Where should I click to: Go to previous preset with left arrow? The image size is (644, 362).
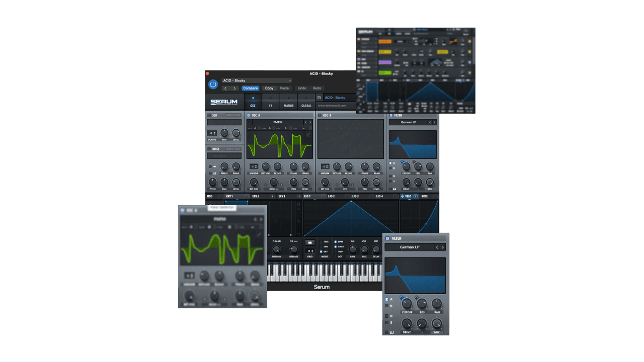coord(225,88)
